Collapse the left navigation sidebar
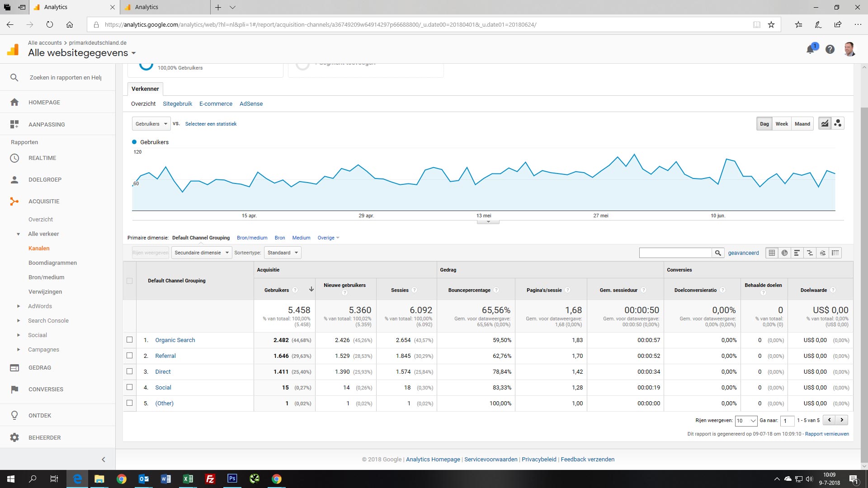 103,460
